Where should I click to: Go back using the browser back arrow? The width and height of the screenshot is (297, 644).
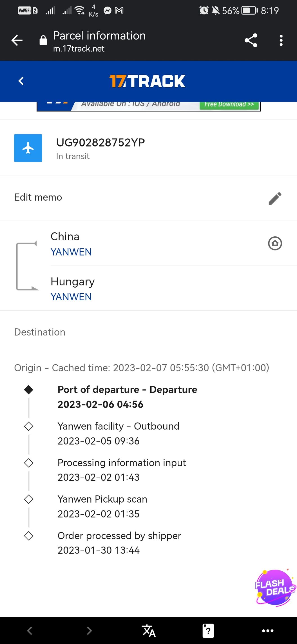coord(17,40)
